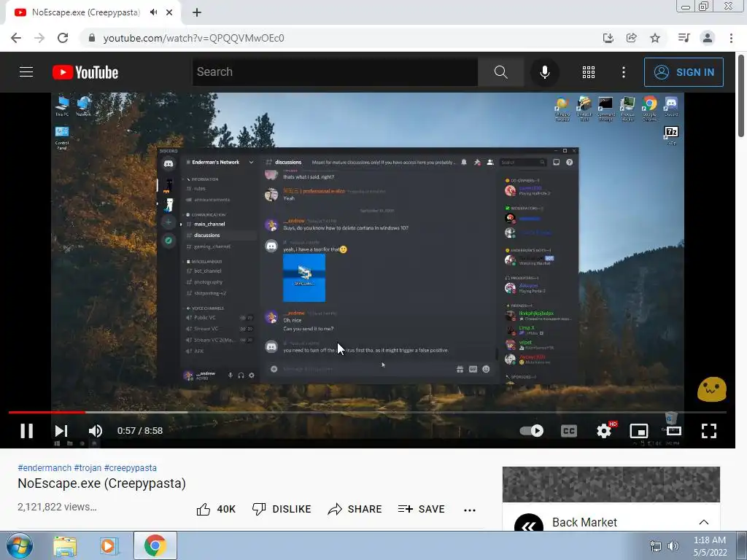The image size is (747, 560).
Task: Click the SHARE button
Action: click(355, 509)
